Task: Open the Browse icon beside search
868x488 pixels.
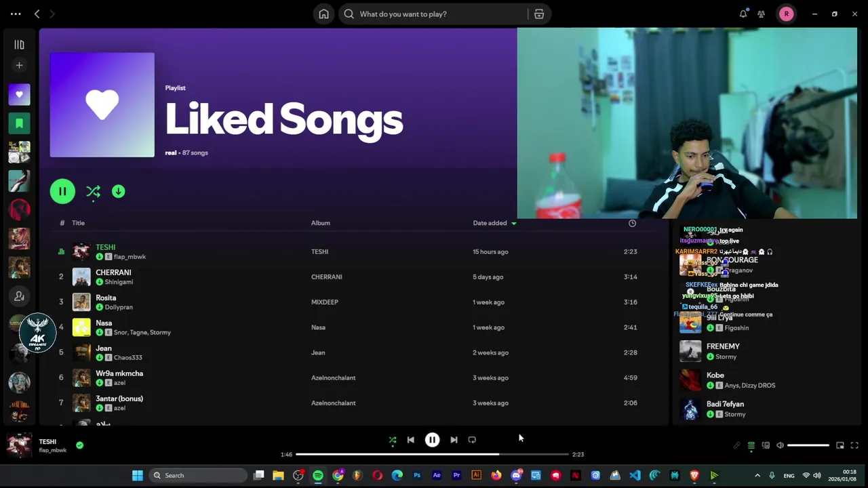Action: tap(539, 14)
